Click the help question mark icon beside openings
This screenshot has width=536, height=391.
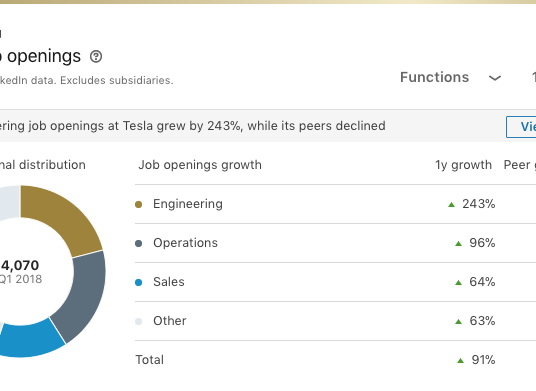(96, 56)
